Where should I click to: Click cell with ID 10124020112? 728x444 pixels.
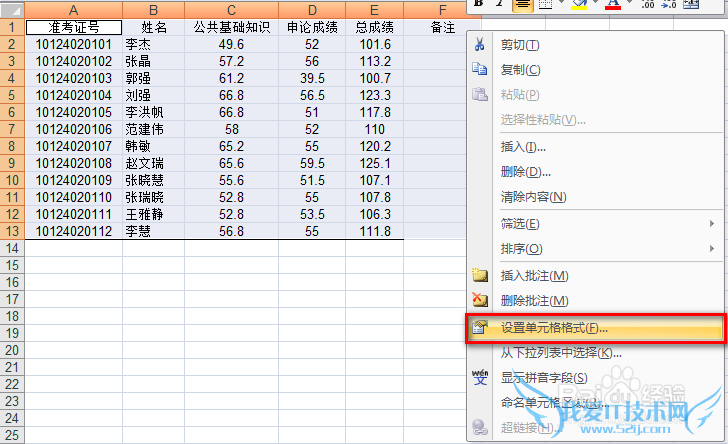pos(74,231)
